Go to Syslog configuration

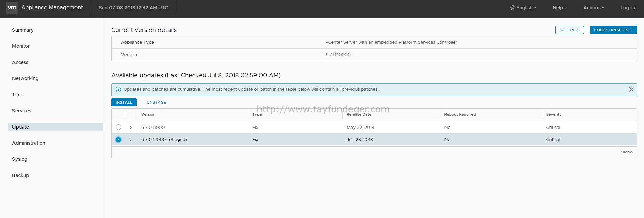(x=20, y=159)
